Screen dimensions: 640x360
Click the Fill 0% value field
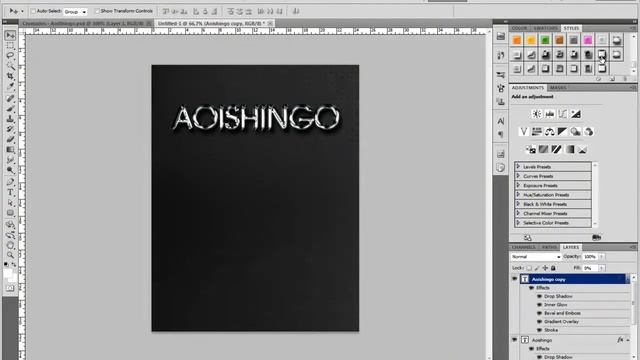[x=590, y=268]
